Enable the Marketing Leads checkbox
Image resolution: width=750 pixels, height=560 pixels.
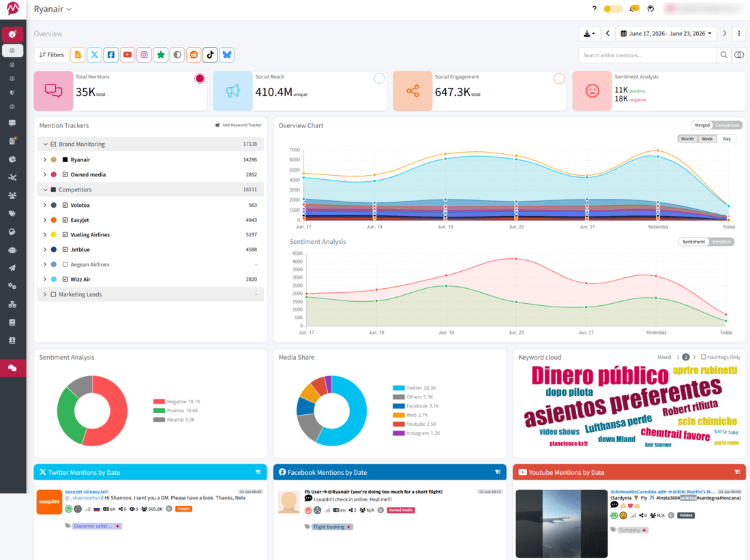[54, 294]
